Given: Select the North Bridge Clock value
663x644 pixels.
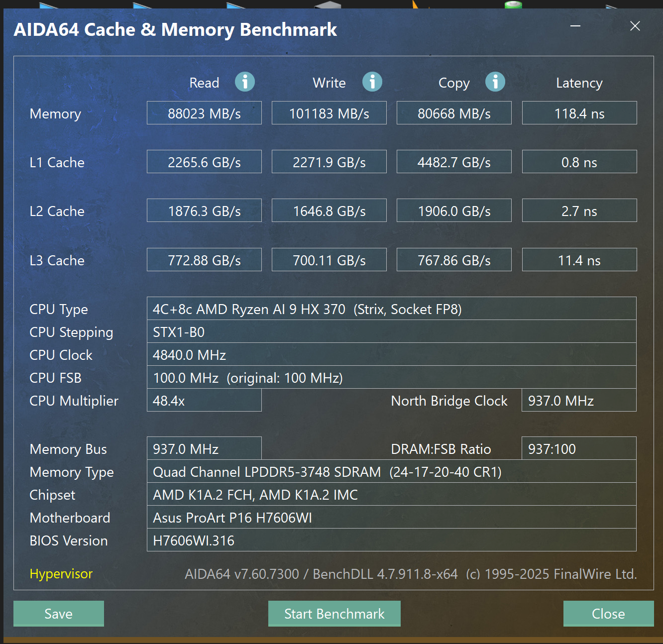Looking at the screenshot, I should click(578, 400).
